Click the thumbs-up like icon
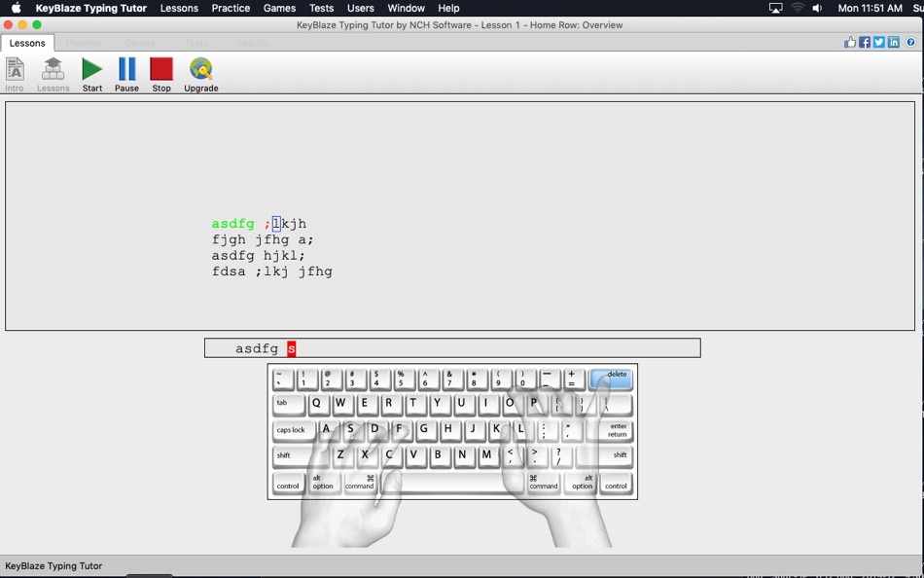The height and width of the screenshot is (578, 924). 850,42
